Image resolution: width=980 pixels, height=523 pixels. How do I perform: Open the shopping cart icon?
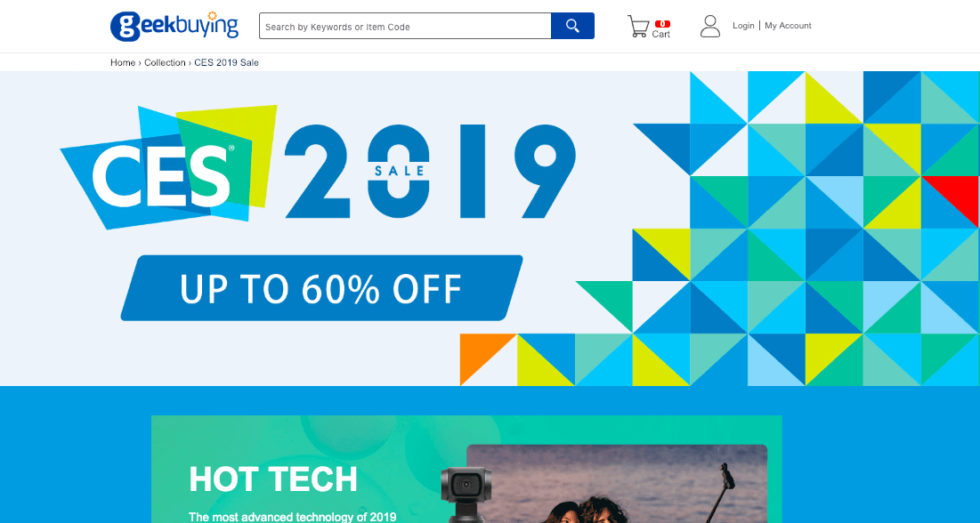pos(638,27)
